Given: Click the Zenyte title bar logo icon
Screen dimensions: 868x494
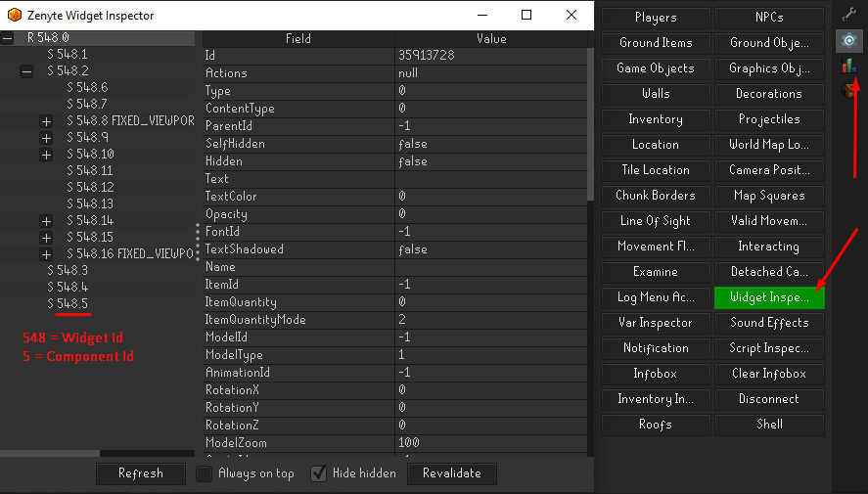Looking at the screenshot, I should pyautogui.click(x=15, y=15).
